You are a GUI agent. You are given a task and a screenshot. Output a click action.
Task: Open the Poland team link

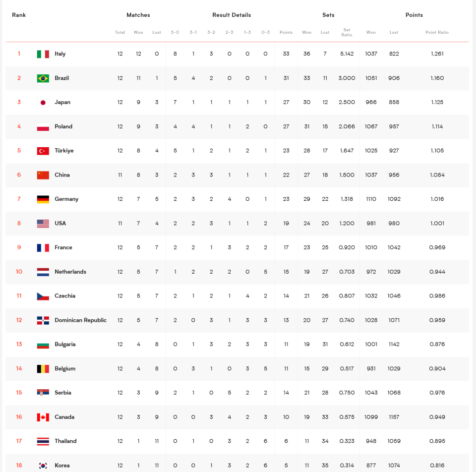pyautogui.click(x=63, y=126)
